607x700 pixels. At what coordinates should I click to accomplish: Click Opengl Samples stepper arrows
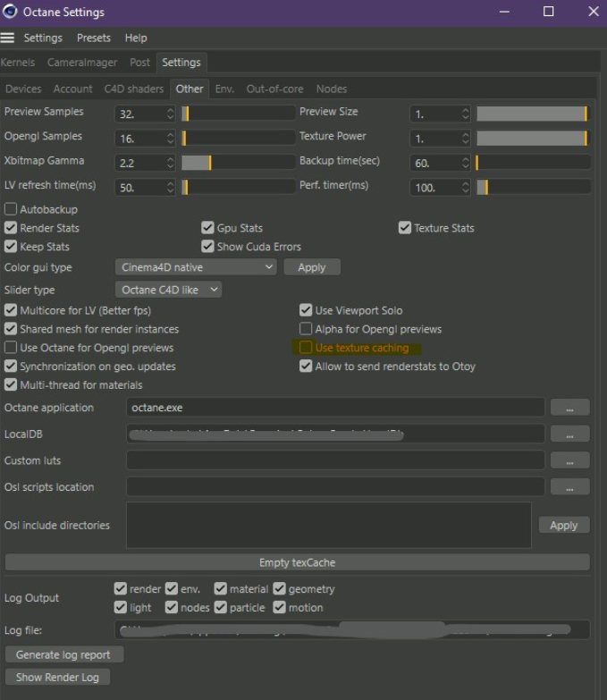click(x=171, y=139)
